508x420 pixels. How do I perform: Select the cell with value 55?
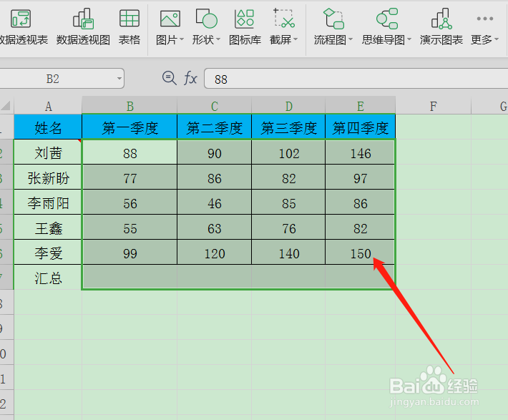[130, 228]
